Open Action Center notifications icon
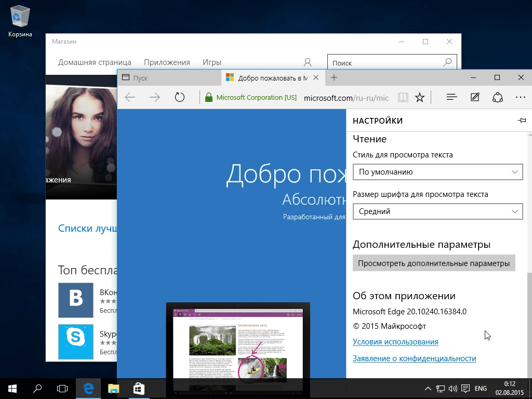532x399 pixels. tap(465, 389)
